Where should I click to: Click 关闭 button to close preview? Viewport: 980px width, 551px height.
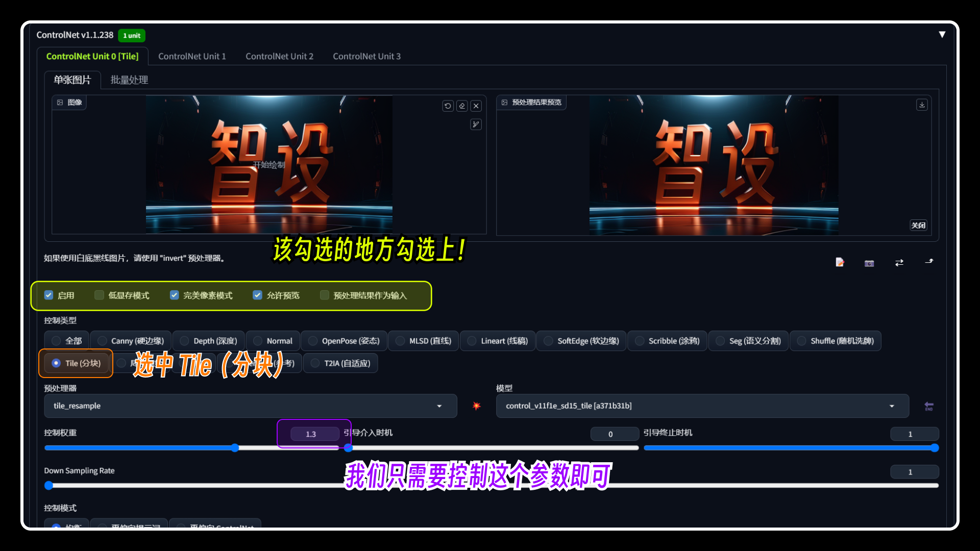(919, 226)
